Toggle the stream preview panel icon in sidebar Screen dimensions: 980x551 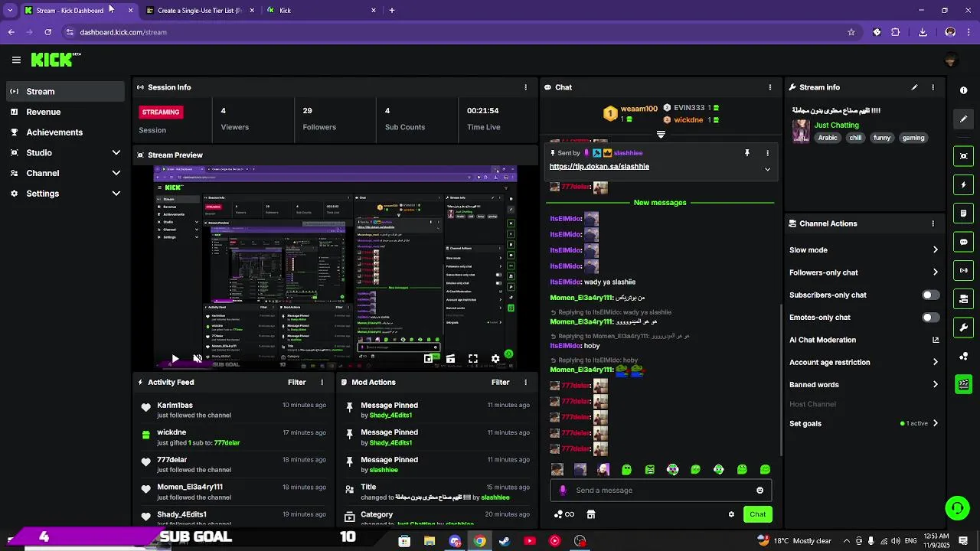click(x=963, y=156)
